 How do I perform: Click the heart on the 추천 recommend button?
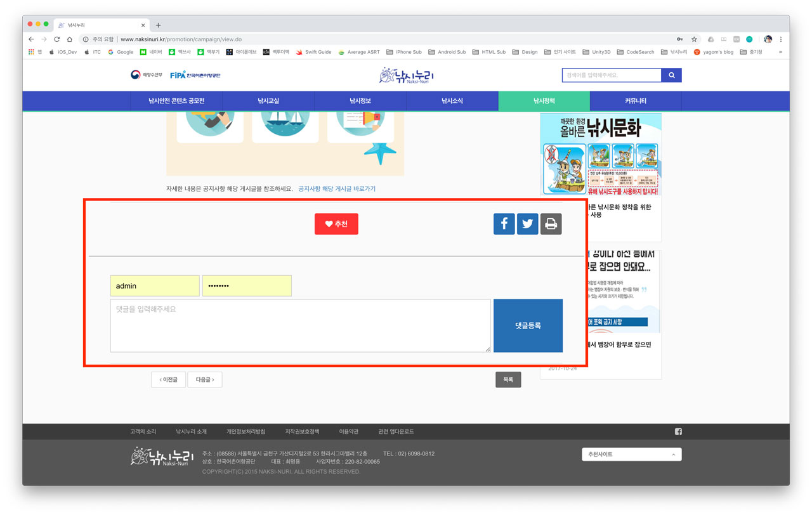[328, 223]
